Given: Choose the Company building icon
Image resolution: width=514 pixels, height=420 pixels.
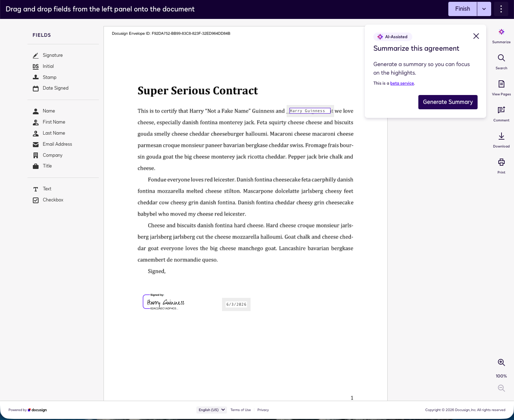Looking at the screenshot, I should (36, 155).
